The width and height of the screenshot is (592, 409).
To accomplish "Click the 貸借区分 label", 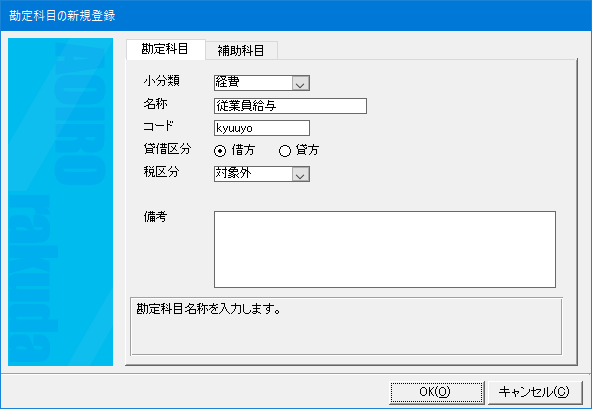I will point(167,149).
